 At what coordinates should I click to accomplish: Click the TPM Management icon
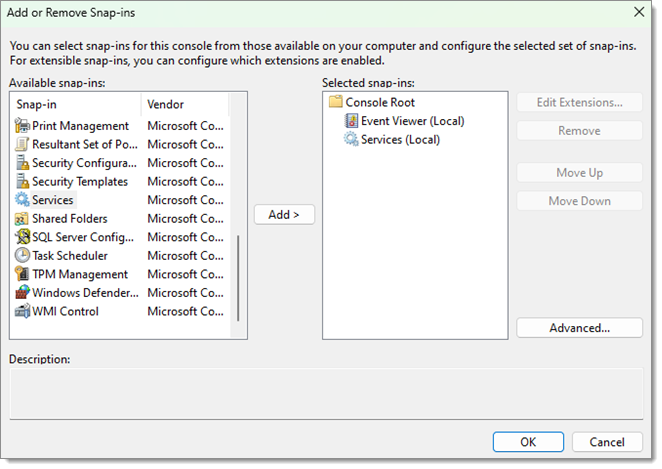click(22, 274)
